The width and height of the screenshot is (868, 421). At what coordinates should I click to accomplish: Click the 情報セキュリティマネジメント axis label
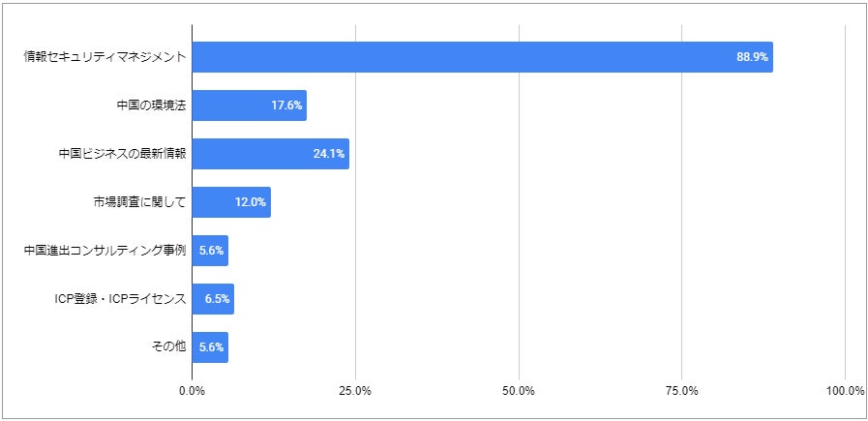coord(105,57)
